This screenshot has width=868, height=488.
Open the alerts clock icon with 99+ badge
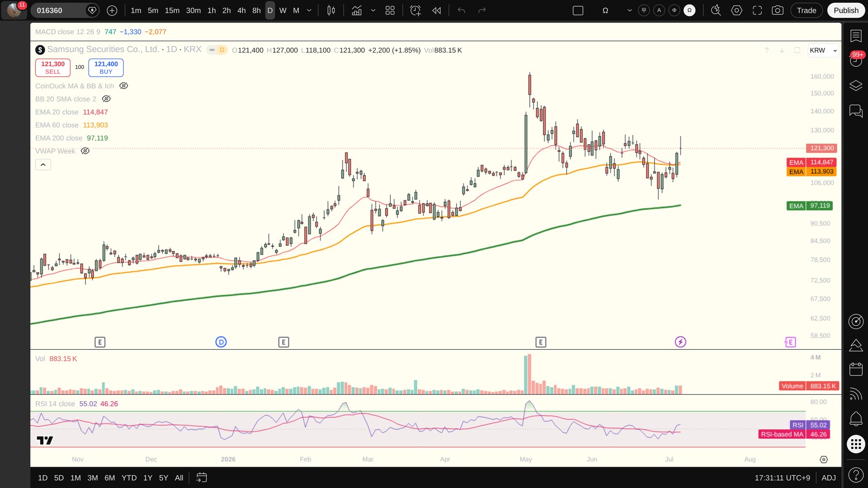856,60
